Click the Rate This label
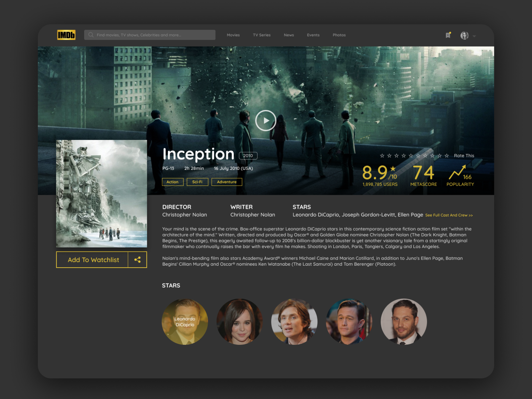The height and width of the screenshot is (399, 532). pos(464,156)
